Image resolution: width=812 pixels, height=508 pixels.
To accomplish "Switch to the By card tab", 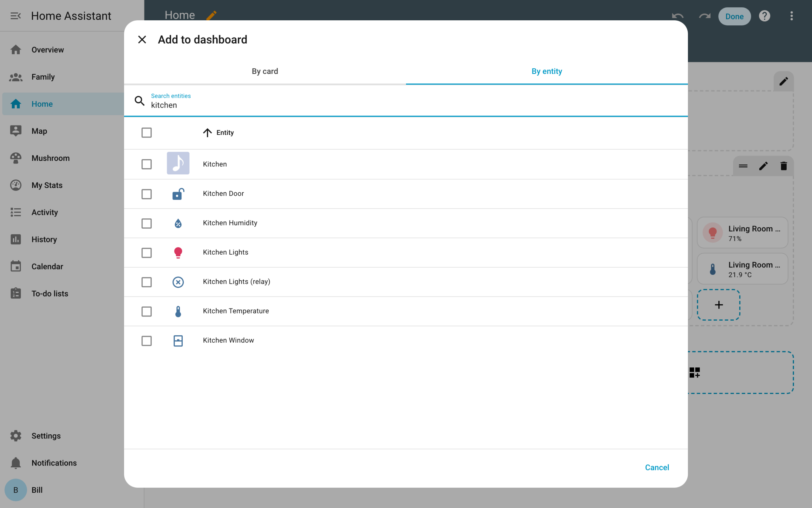I will coord(265,71).
